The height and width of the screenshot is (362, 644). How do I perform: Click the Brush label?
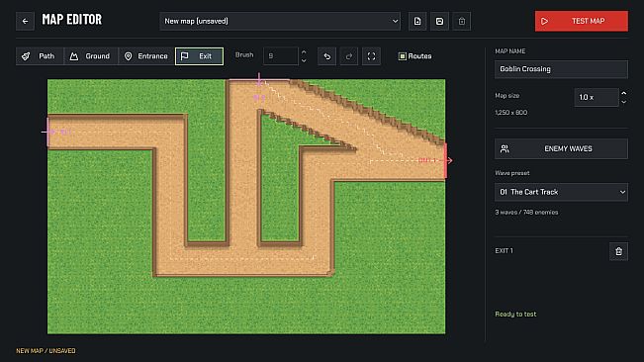coord(244,55)
